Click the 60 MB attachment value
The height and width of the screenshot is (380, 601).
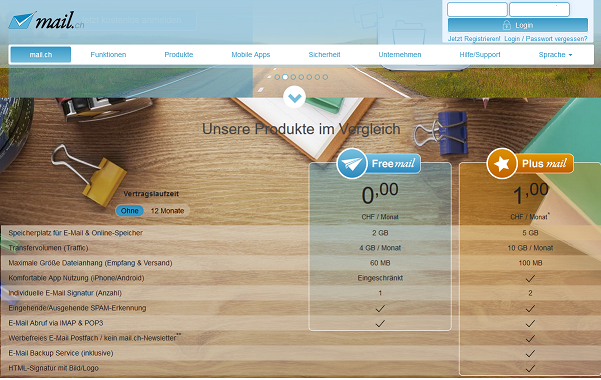click(380, 263)
